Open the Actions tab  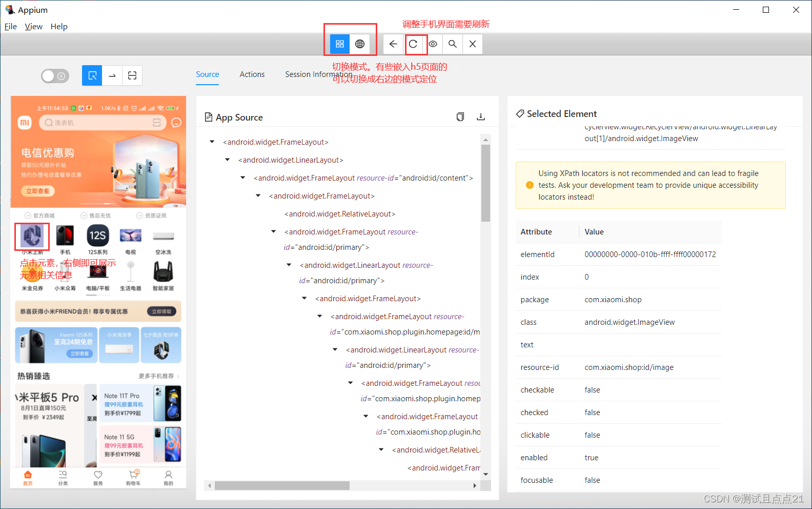tap(252, 74)
